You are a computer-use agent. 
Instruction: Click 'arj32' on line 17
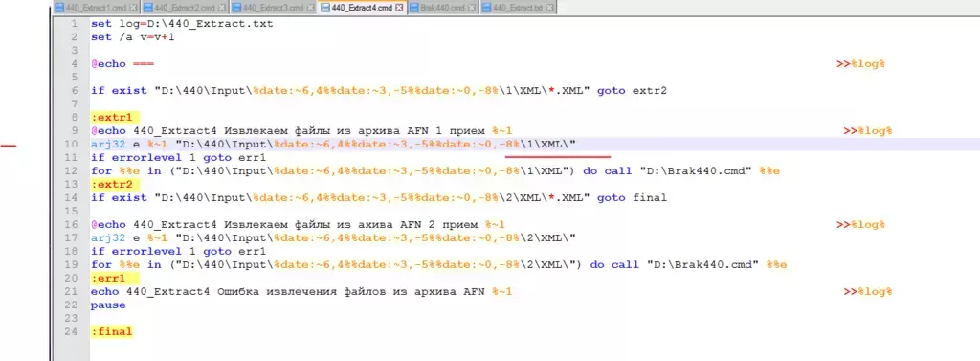point(107,238)
